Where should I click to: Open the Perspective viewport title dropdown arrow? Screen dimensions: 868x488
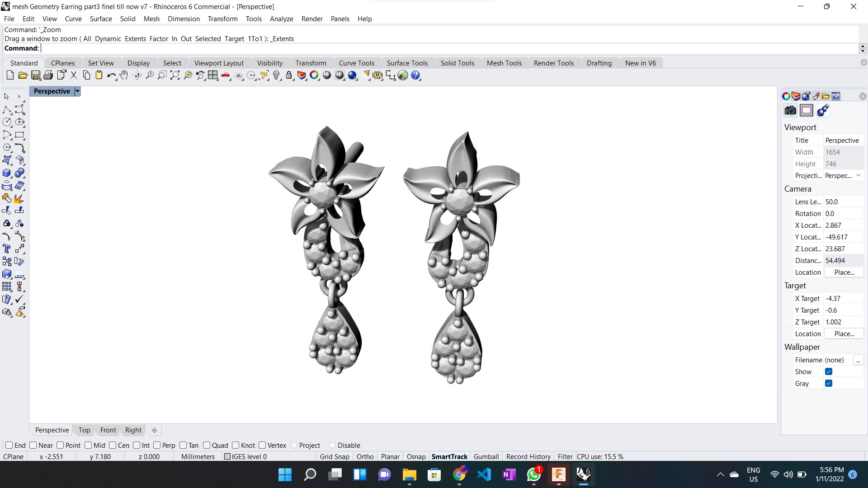point(77,91)
